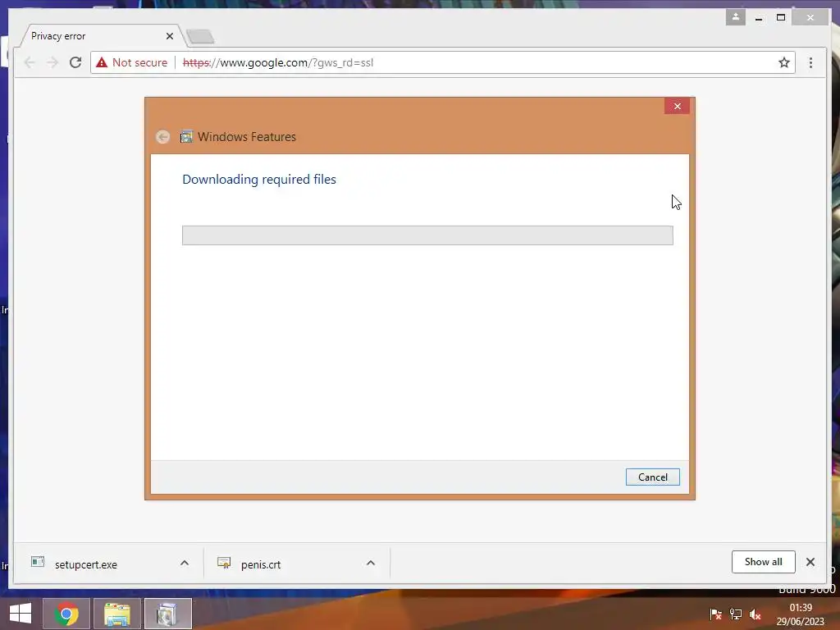Screen dimensions: 840x630
Task: Click the Windows Features title icon
Action: [x=186, y=137]
